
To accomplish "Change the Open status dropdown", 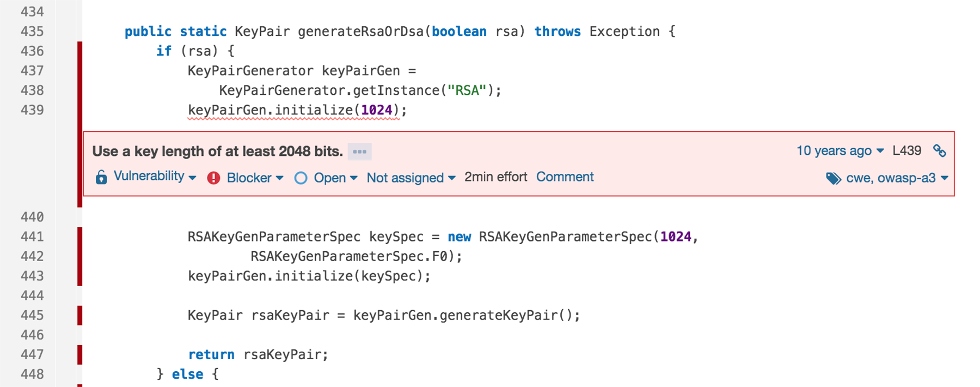I will point(335,178).
